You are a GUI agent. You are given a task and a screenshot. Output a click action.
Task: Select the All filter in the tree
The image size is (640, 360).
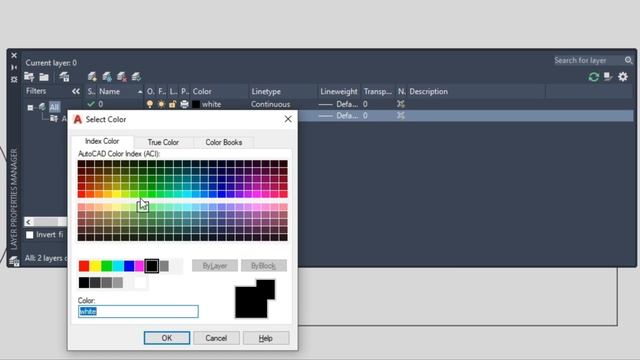(x=54, y=107)
